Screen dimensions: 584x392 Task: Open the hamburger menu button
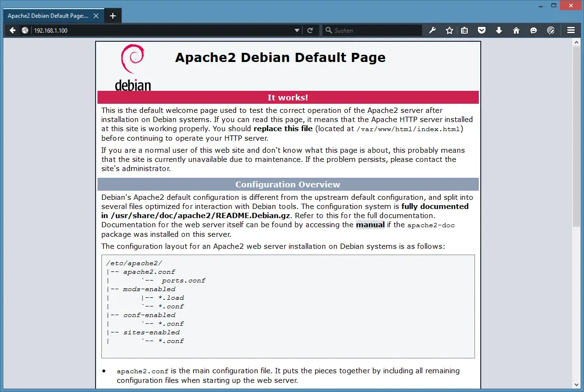[571, 30]
